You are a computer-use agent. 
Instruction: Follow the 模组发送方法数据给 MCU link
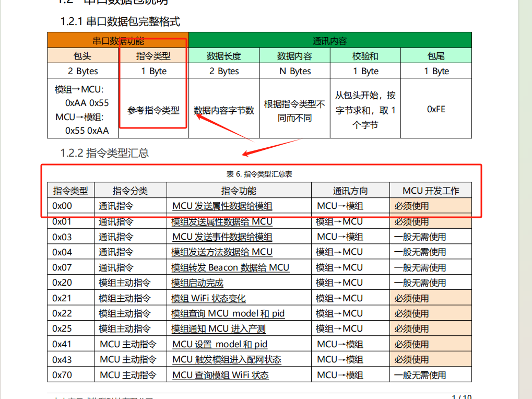pos(222,252)
